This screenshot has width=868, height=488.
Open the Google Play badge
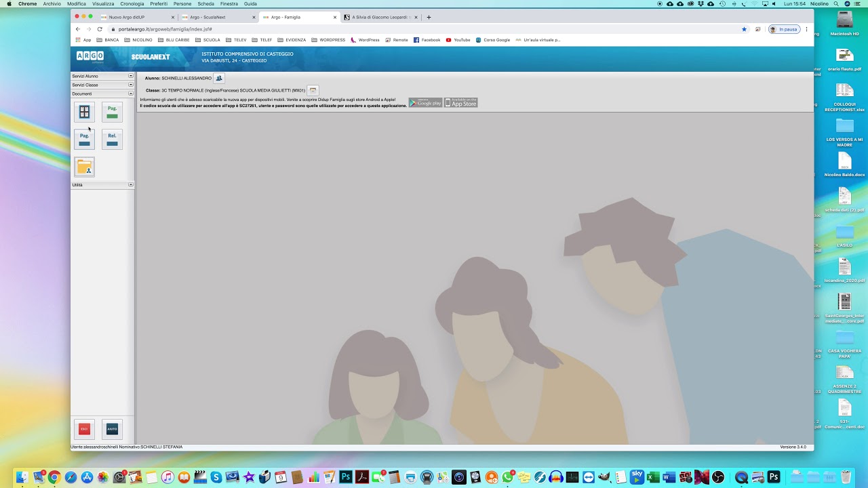[425, 102]
